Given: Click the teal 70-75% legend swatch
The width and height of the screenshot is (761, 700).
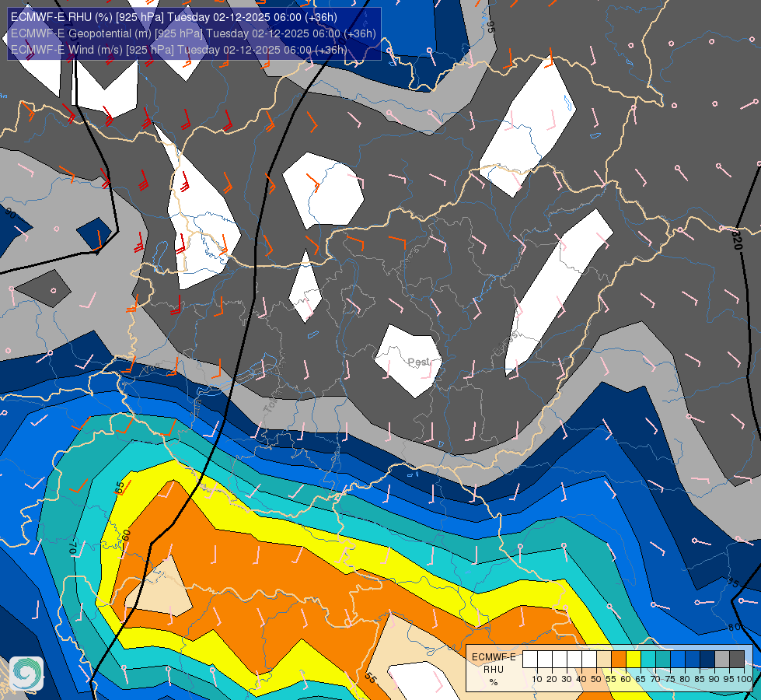Looking at the screenshot, I should pyautogui.click(x=663, y=660).
